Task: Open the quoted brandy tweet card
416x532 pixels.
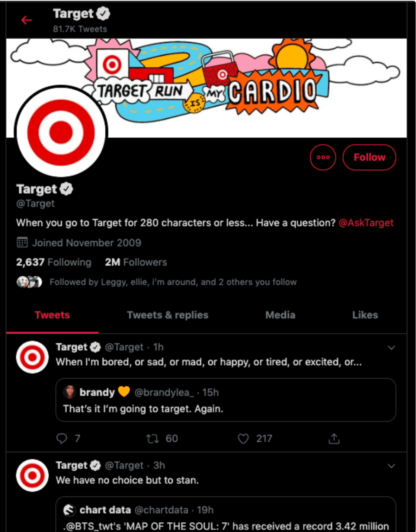Action: click(226, 400)
